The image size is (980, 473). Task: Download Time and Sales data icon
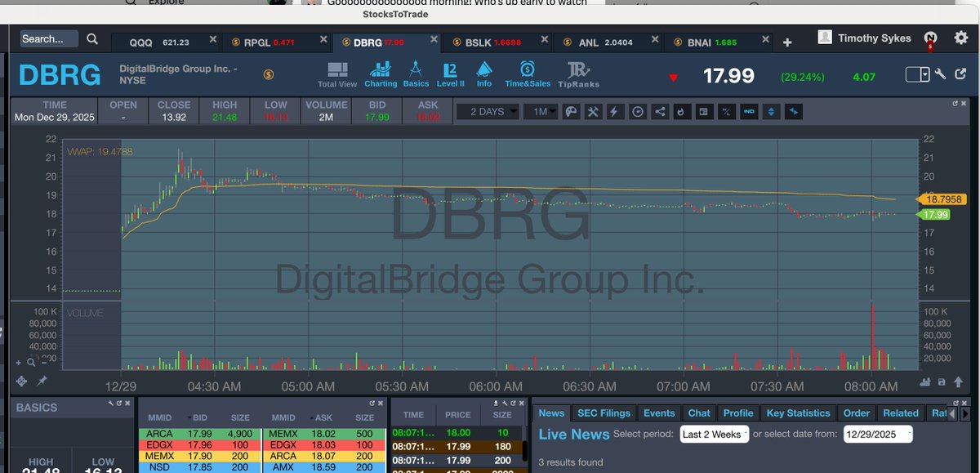coord(496,404)
